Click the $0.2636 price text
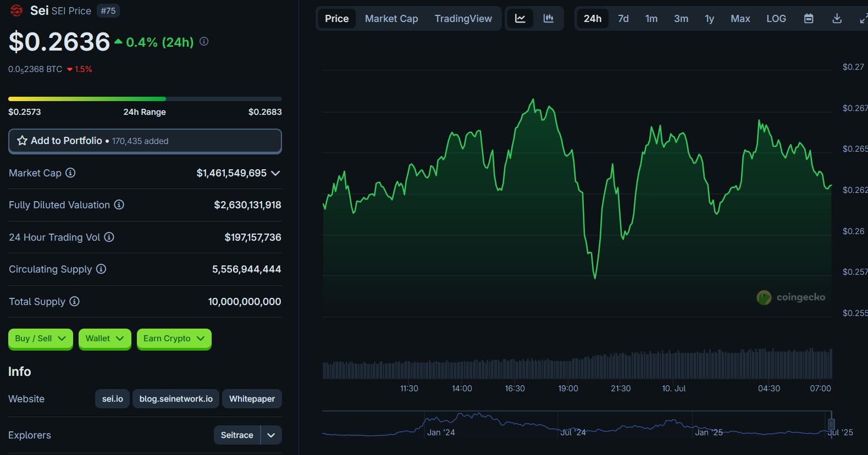The width and height of the screenshot is (868, 455). point(59,42)
